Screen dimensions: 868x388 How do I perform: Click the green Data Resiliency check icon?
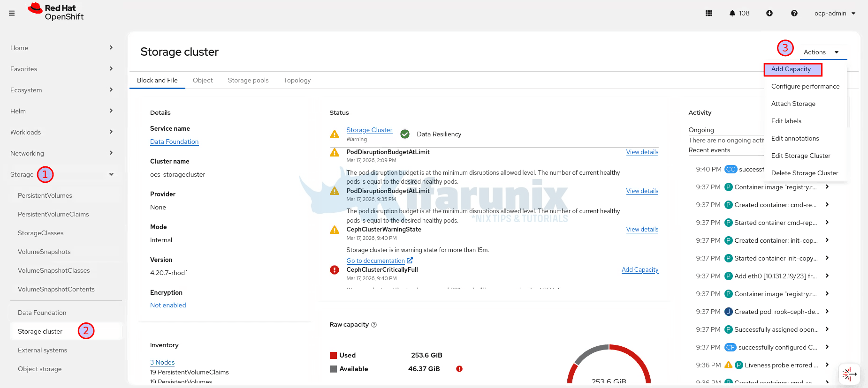[x=405, y=134]
